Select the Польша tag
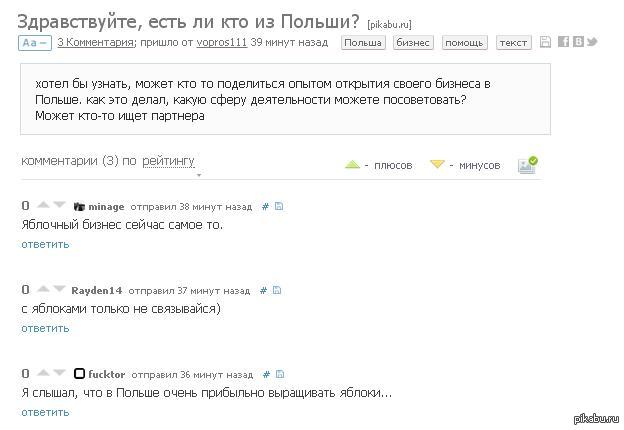 click(x=363, y=43)
